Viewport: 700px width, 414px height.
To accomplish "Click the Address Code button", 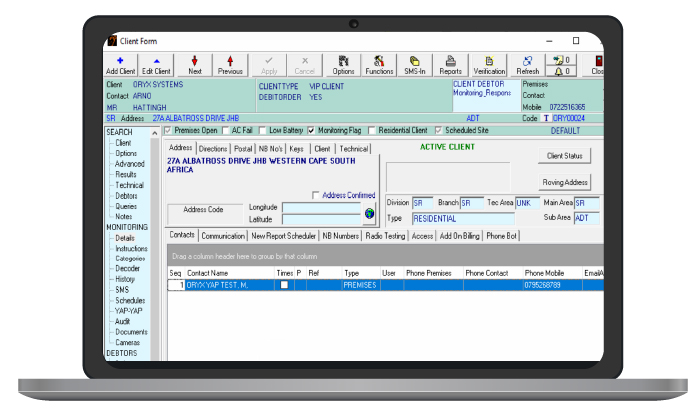I will 205,214.
